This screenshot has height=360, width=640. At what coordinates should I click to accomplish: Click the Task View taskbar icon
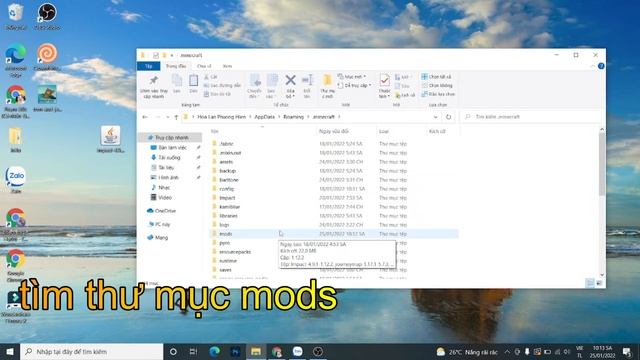(193, 351)
